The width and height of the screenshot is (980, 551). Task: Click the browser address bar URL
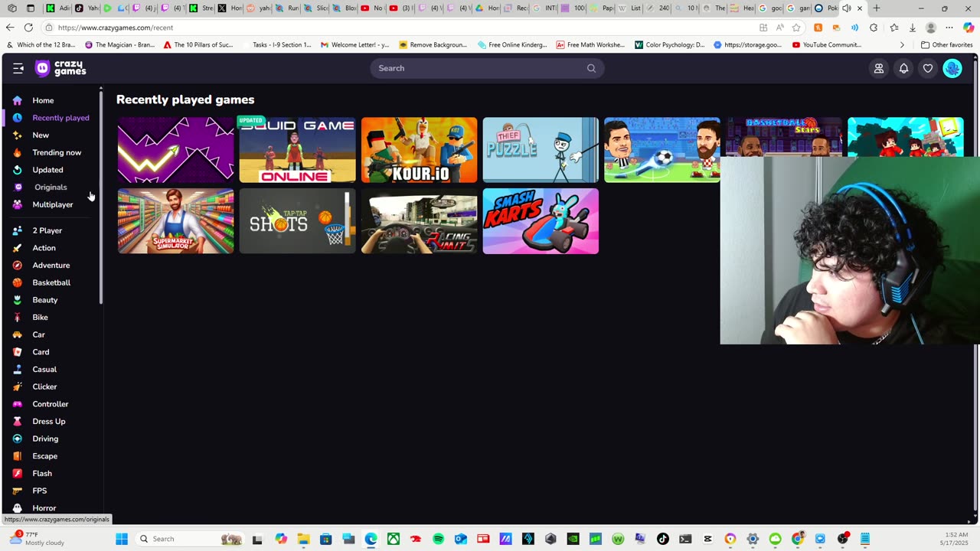tap(116, 28)
